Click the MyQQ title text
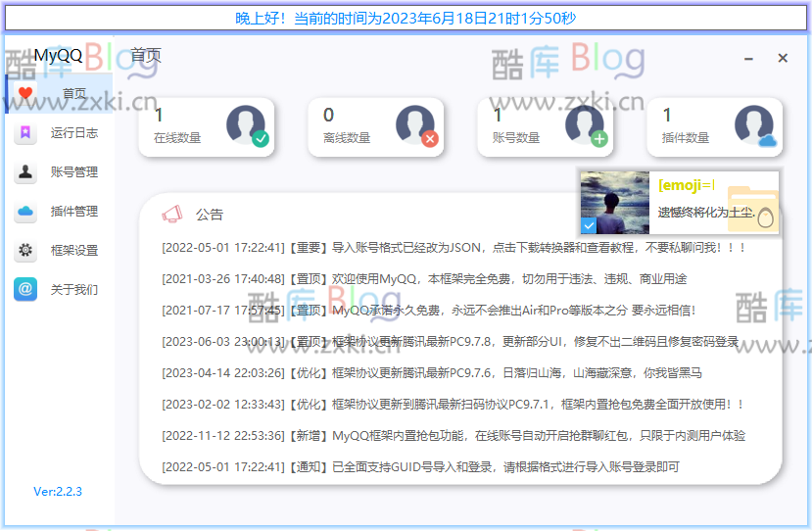 click(x=58, y=55)
